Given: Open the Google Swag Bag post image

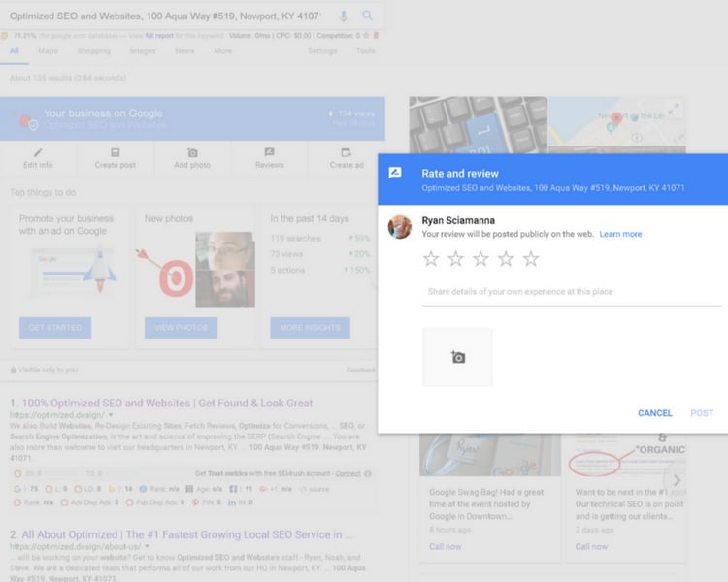Looking at the screenshot, I should (490, 455).
